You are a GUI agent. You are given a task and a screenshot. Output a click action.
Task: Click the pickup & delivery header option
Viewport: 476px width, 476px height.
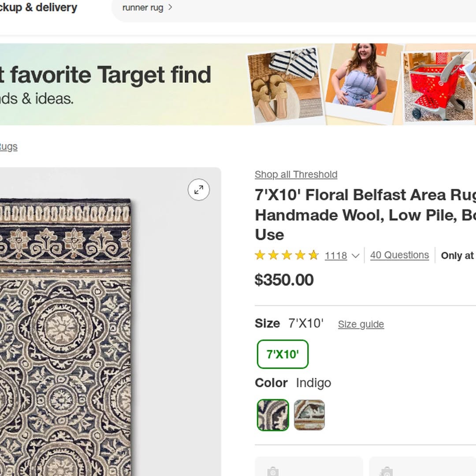pyautogui.click(x=39, y=7)
